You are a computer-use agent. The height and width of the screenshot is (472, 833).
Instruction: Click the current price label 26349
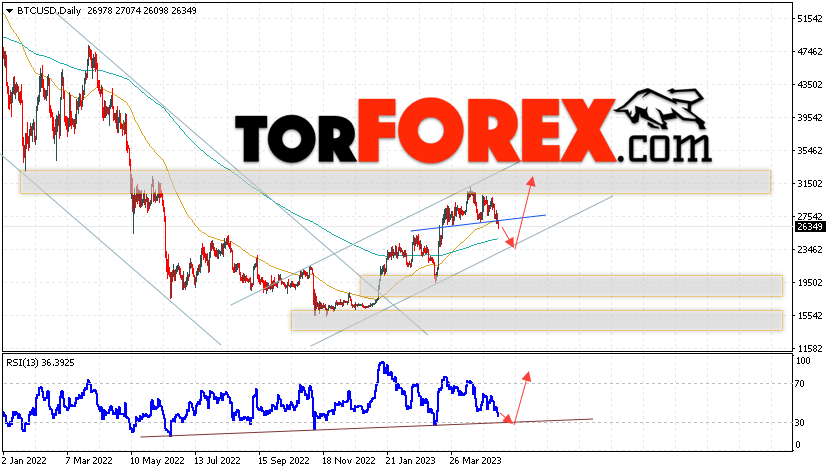(x=810, y=227)
